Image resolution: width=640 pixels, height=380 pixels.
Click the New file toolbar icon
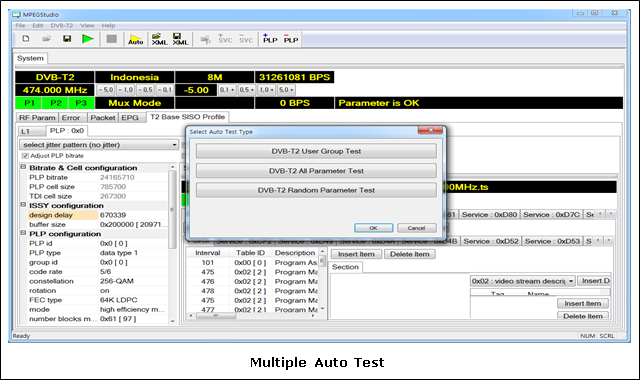[26, 39]
